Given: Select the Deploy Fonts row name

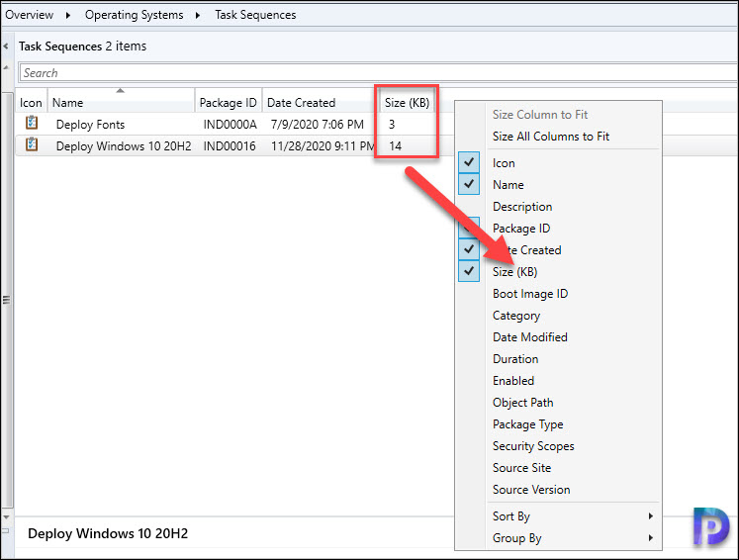Looking at the screenshot, I should point(90,125).
